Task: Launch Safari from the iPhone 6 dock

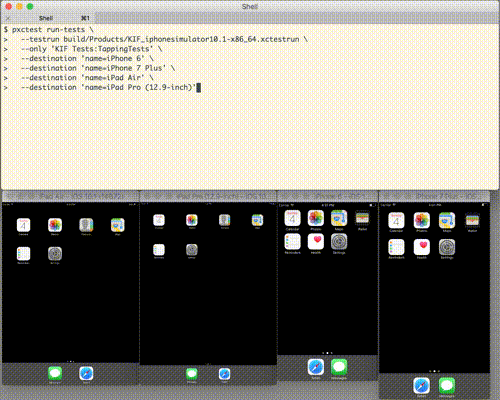Action: (x=316, y=367)
